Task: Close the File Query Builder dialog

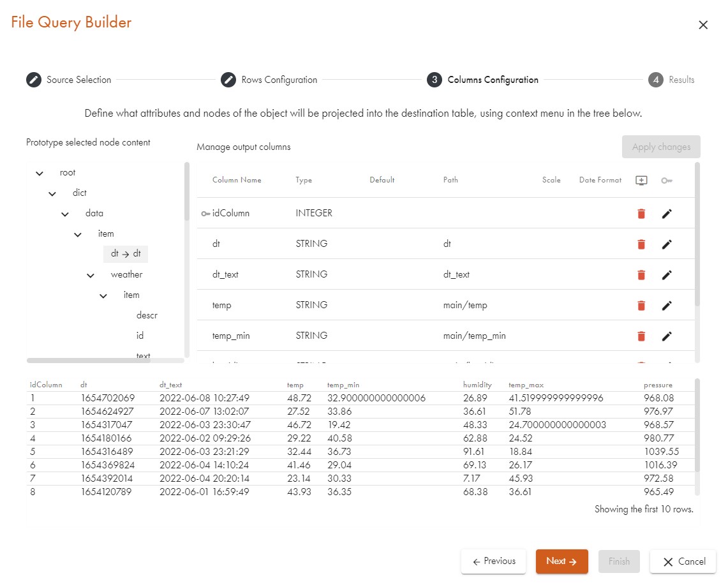Action: pos(703,25)
